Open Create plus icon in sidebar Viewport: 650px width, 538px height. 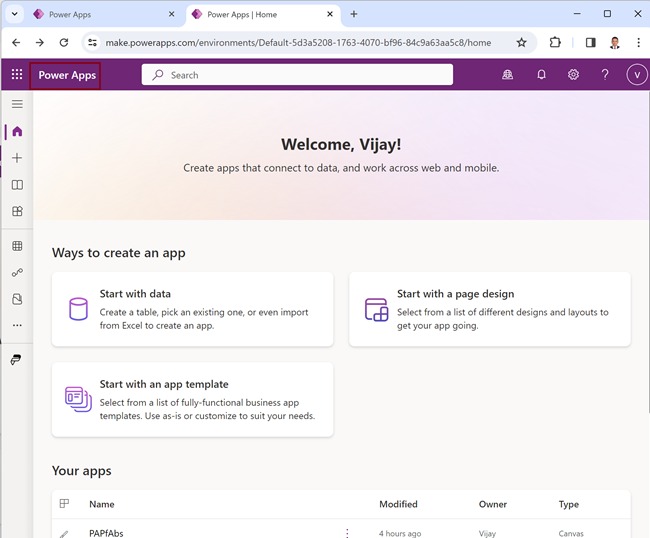coord(17,158)
